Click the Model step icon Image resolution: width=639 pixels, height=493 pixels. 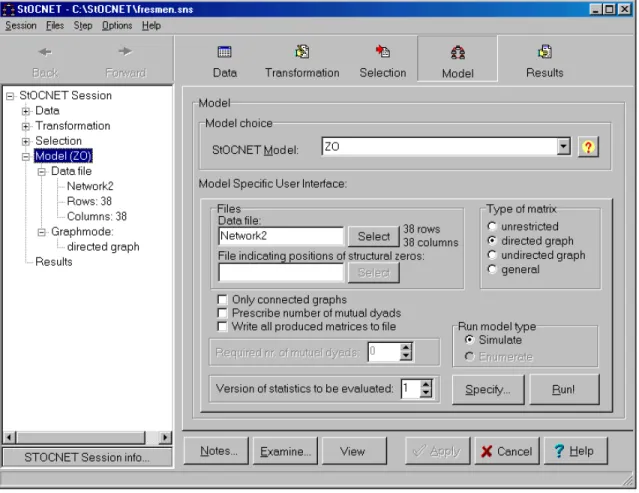[x=458, y=53]
